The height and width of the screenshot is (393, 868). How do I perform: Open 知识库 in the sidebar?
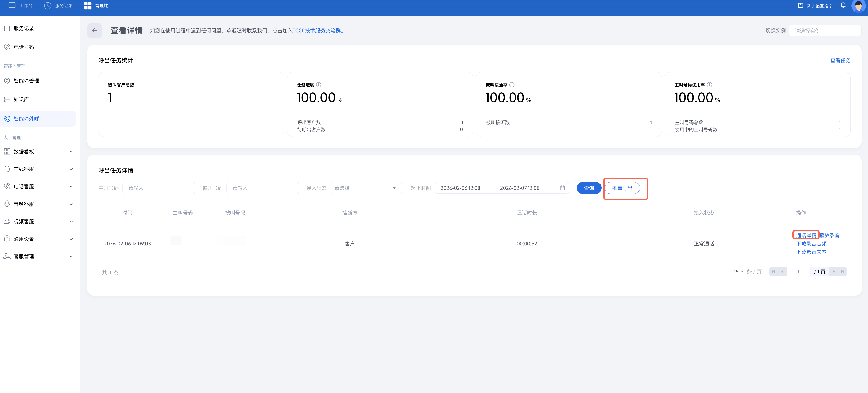[21, 100]
